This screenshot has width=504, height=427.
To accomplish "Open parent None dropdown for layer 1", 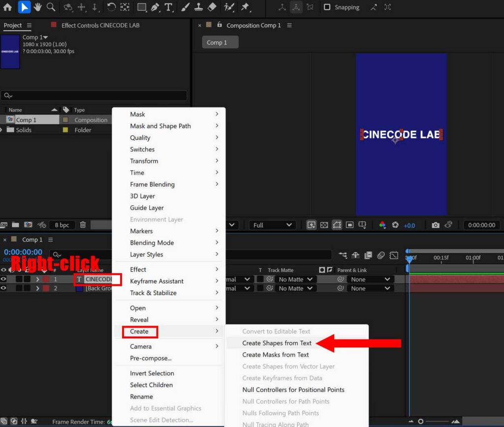I will 370,279.
